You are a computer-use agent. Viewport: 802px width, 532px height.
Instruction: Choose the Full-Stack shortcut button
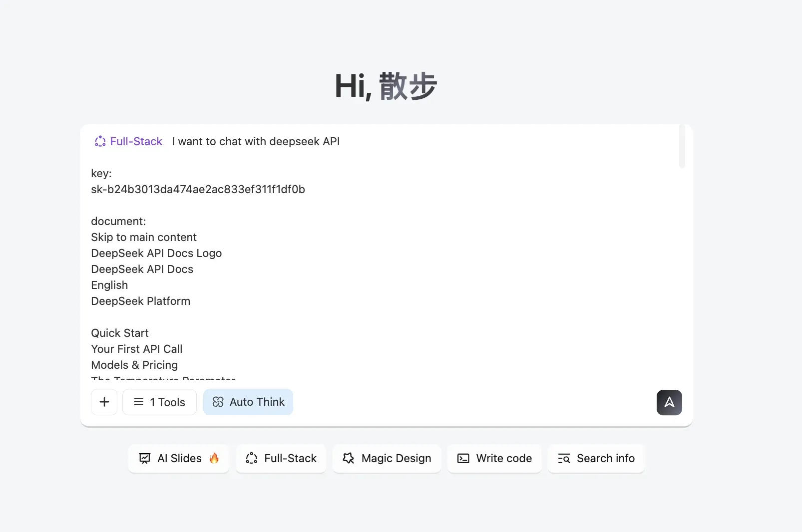point(281,458)
